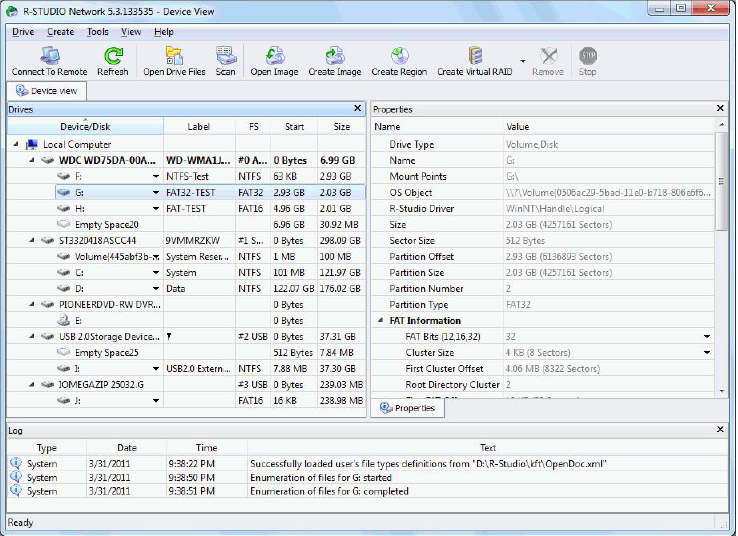Open the dropdown arrow for drive G:

point(156,192)
